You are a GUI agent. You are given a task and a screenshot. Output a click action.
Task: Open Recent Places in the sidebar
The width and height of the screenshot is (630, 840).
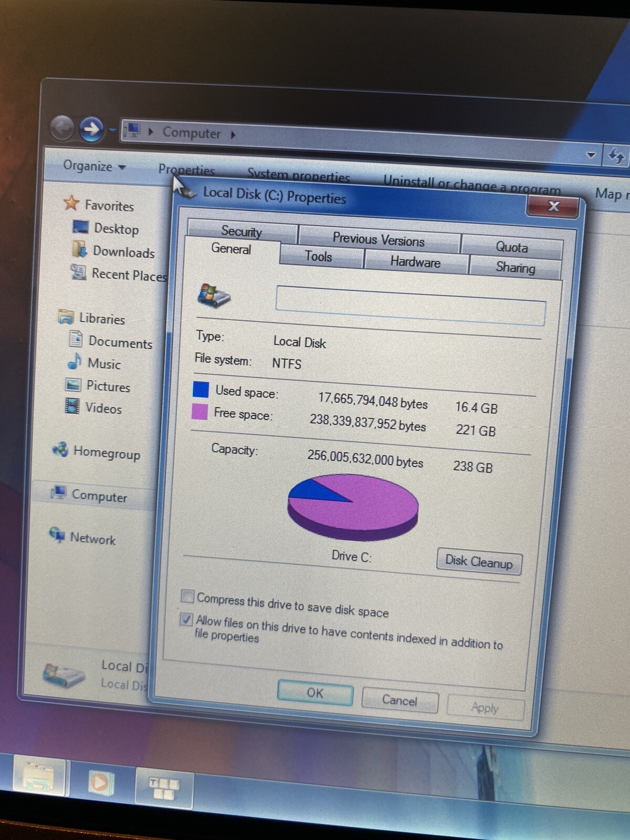(129, 275)
